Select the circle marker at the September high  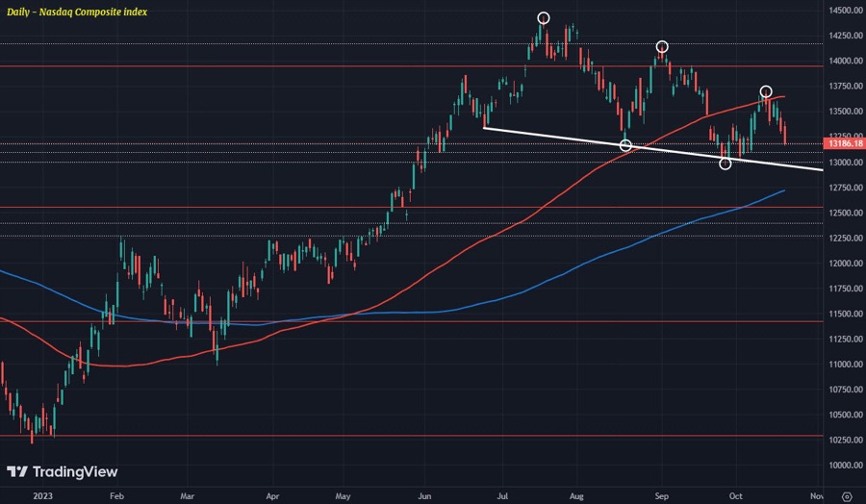[662, 47]
